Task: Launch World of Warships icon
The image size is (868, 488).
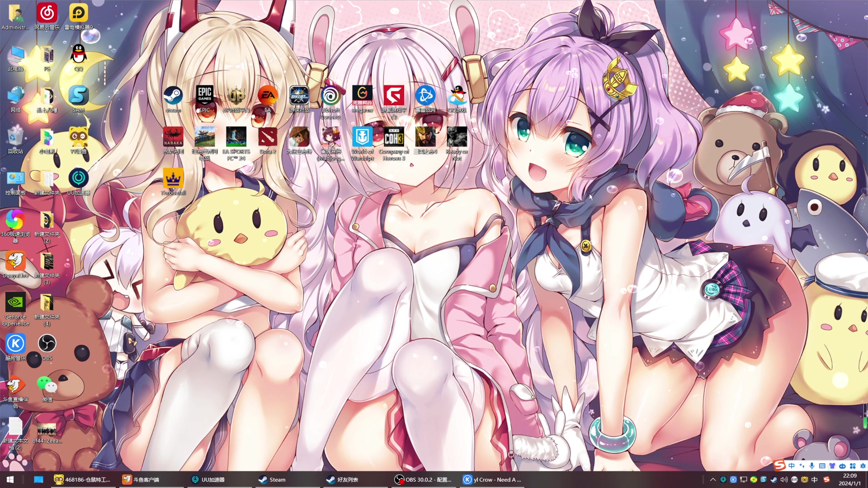Action: [362, 137]
